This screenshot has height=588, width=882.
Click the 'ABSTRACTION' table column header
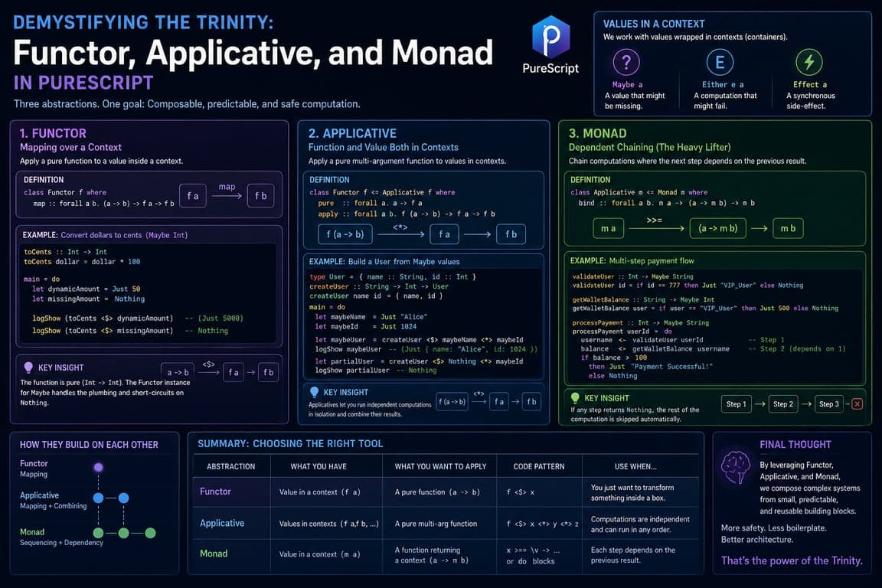pos(230,466)
